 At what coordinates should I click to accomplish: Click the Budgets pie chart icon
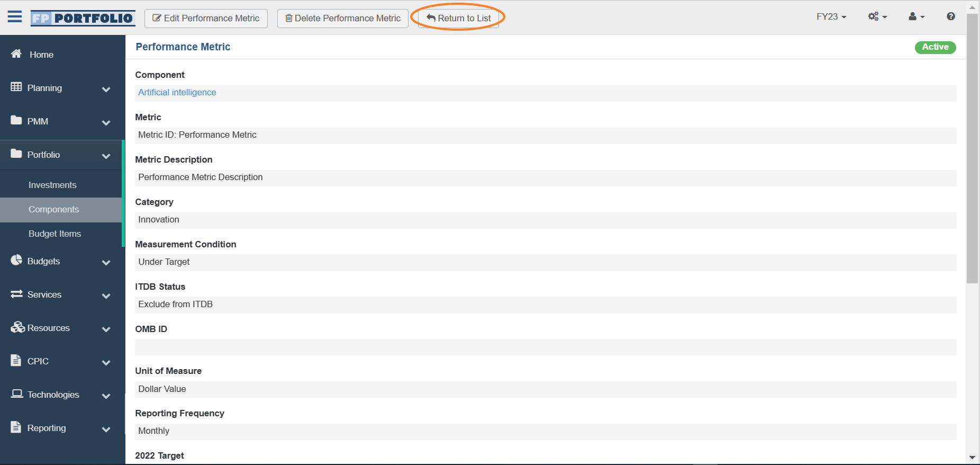pyautogui.click(x=16, y=260)
